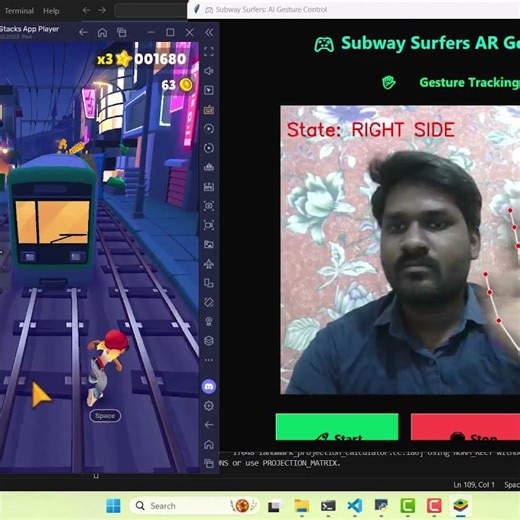Click the title bar multi-window tabs icon
This screenshot has width=520, height=520.
[122, 32]
